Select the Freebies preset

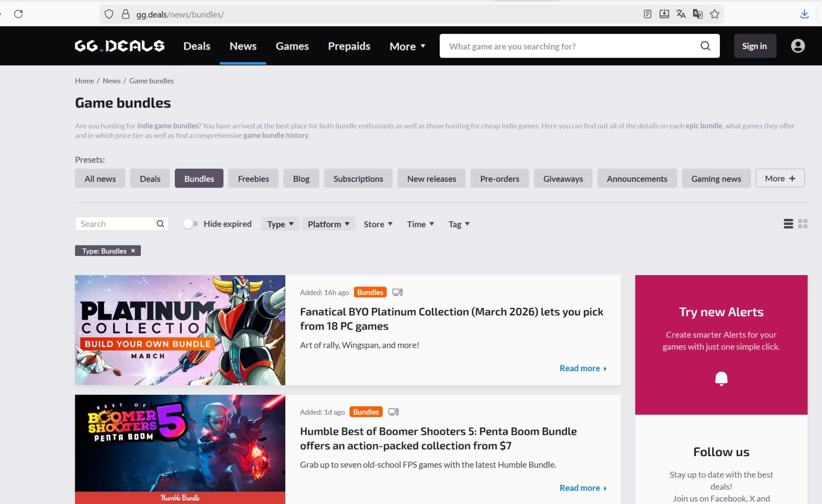(x=253, y=178)
